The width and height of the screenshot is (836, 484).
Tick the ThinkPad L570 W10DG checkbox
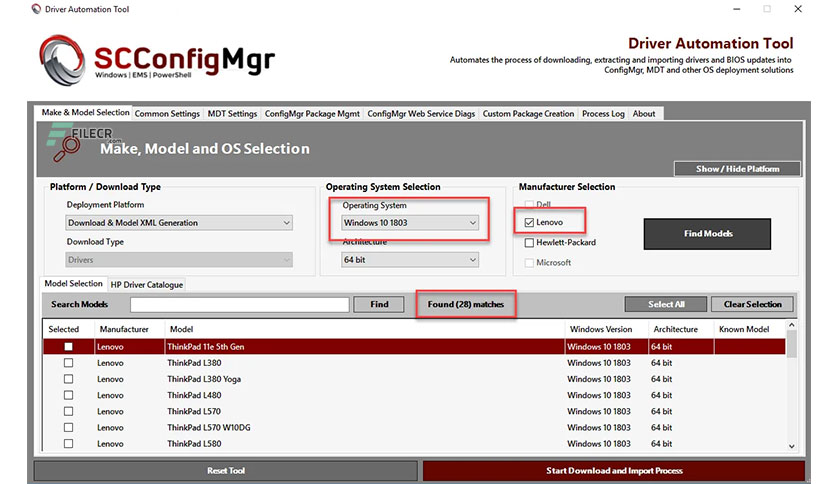68,427
